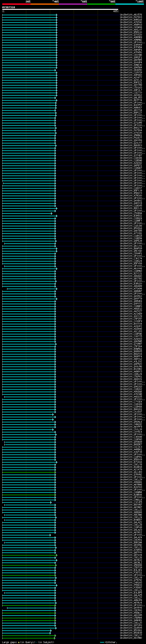
Task: Select hit label UniRef100_Q96564
Action: click(x=131, y=67)
